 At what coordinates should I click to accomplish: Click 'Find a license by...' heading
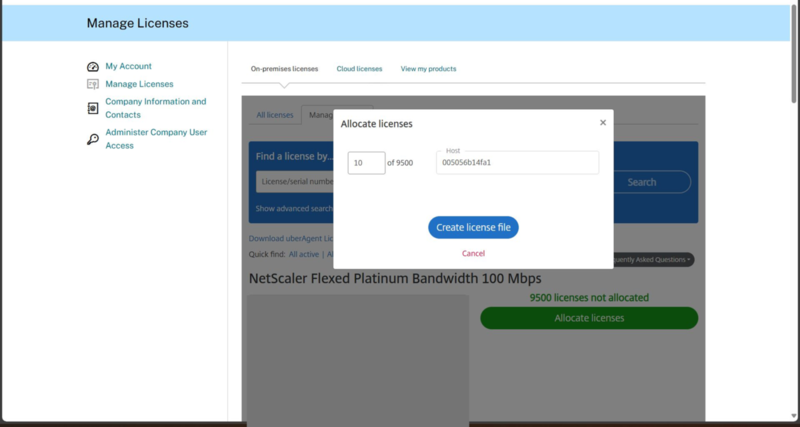(x=294, y=156)
